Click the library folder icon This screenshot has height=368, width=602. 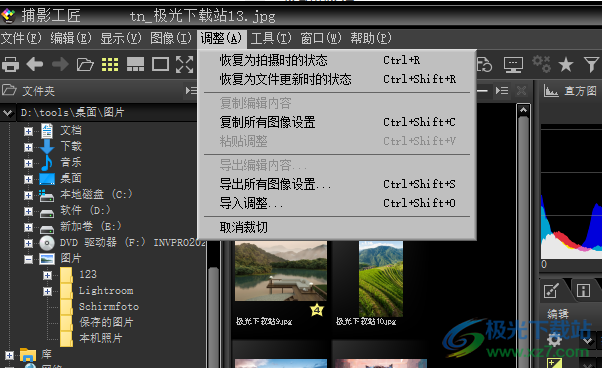coord(28,355)
